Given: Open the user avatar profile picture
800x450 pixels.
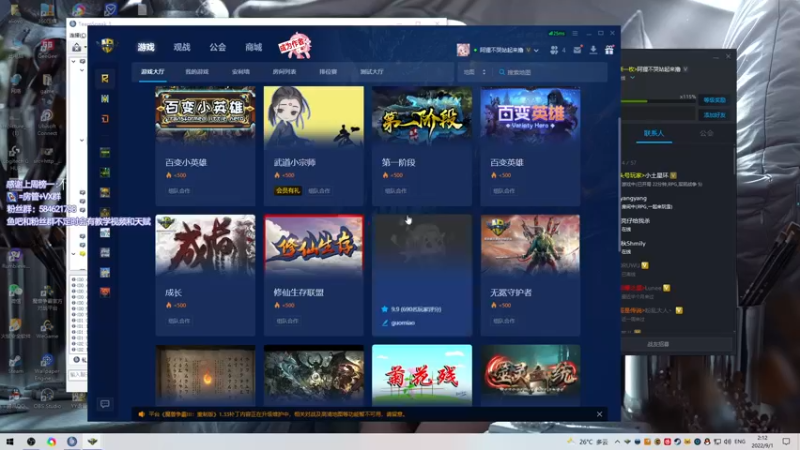Looking at the screenshot, I should pyautogui.click(x=463, y=49).
